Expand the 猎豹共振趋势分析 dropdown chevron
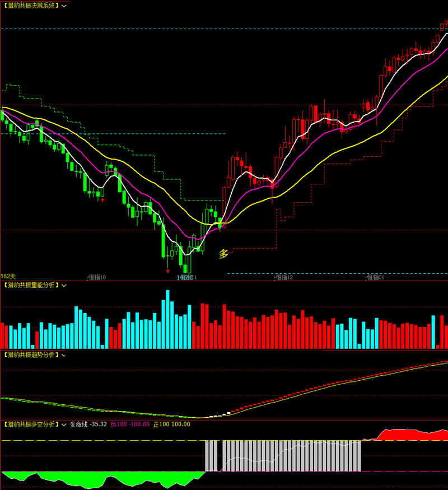 (64, 355)
